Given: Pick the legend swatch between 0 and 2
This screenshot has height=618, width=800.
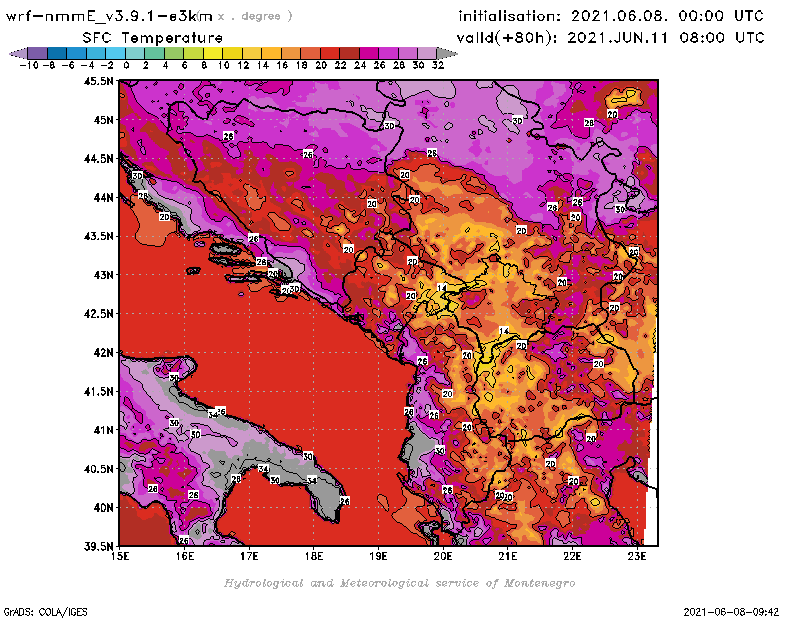Looking at the screenshot, I should (x=135, y=54).
